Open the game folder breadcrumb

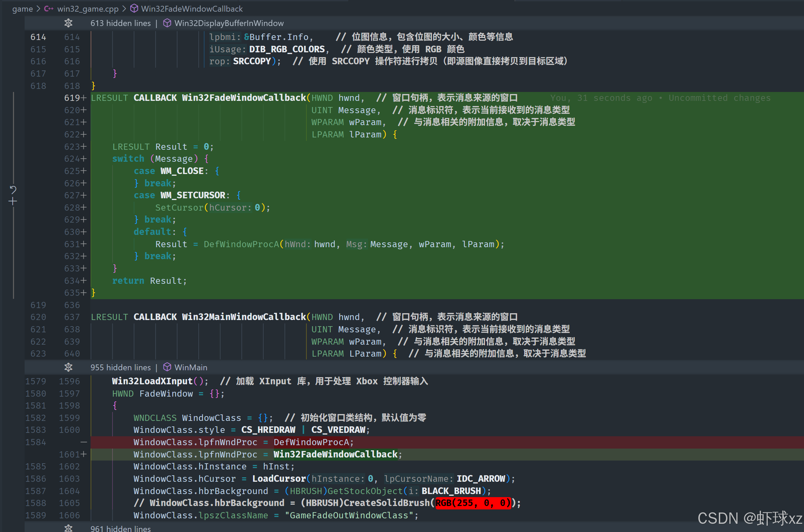tap(23, 9)
